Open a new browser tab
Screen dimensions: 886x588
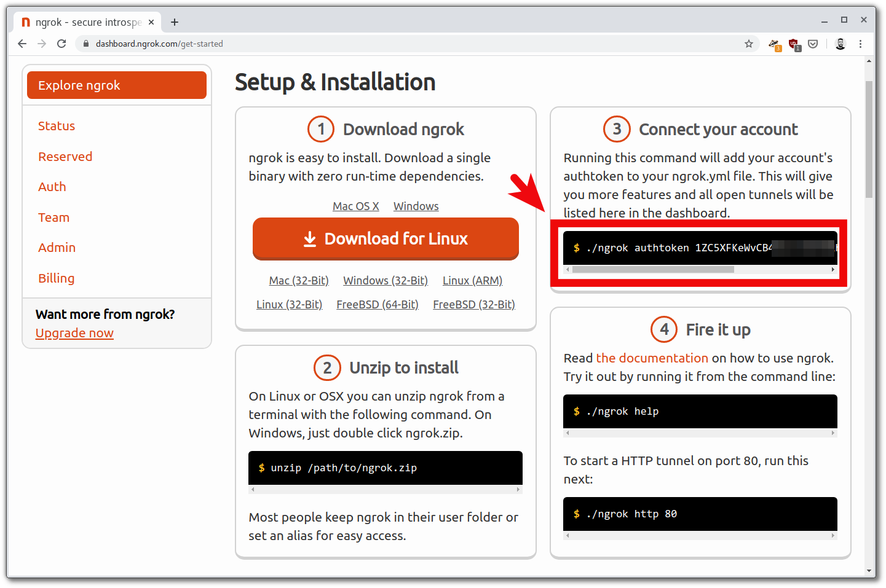click(x=175, y=22)
